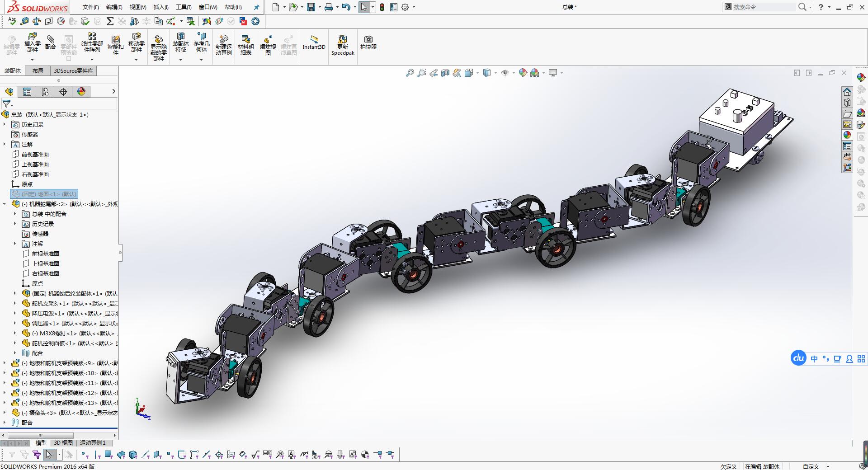Pin the menu bar with pushpin
The width and height of the screenshot is (868, 470).
256,7
